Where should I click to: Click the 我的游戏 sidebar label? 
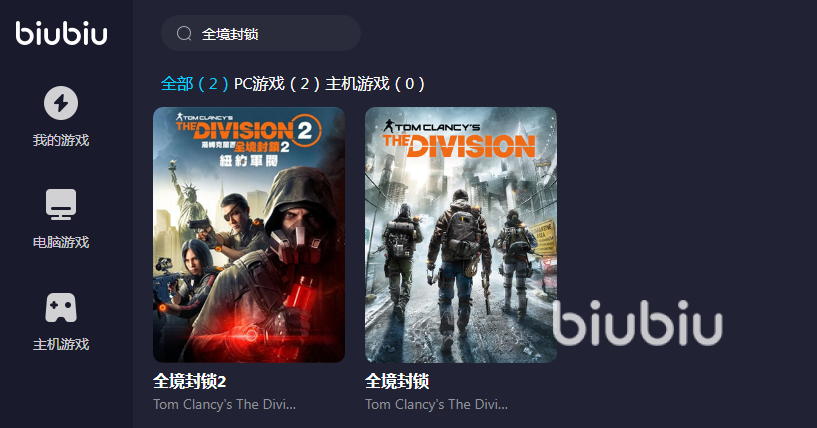(61, 140)
